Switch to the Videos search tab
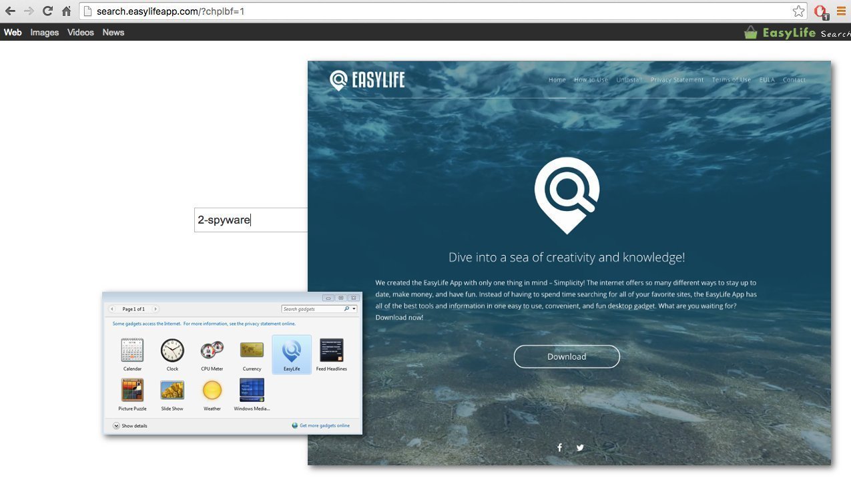 pyautogui.click(x=81, y=32)
